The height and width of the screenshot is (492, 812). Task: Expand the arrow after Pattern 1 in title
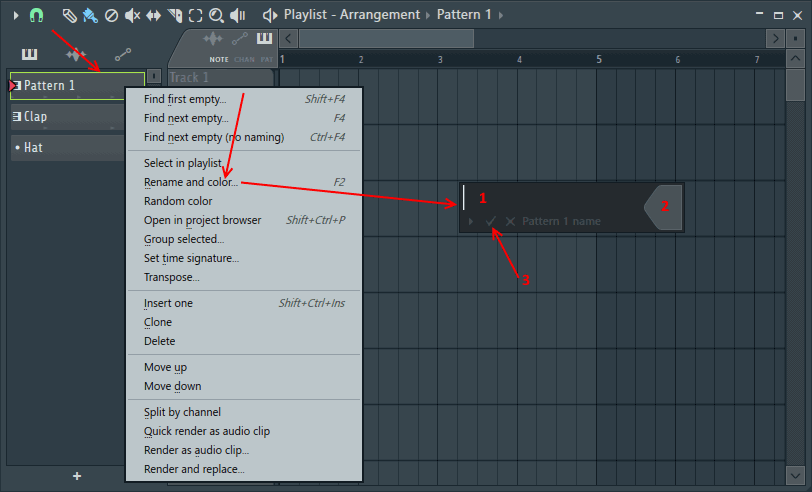pyautogui.click(x=500, y=15)
